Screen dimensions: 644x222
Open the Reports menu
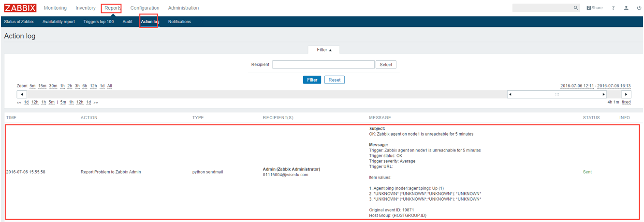point(113,8)
